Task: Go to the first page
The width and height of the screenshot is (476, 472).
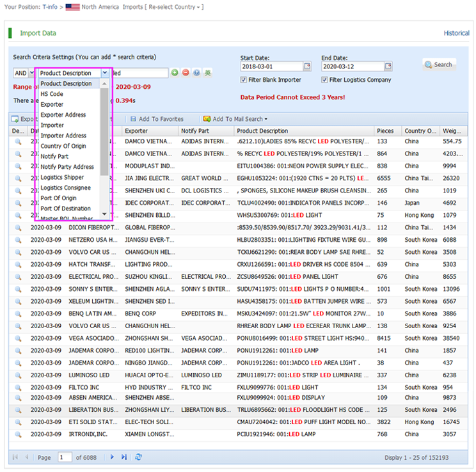Action: (x=15, y=457)
